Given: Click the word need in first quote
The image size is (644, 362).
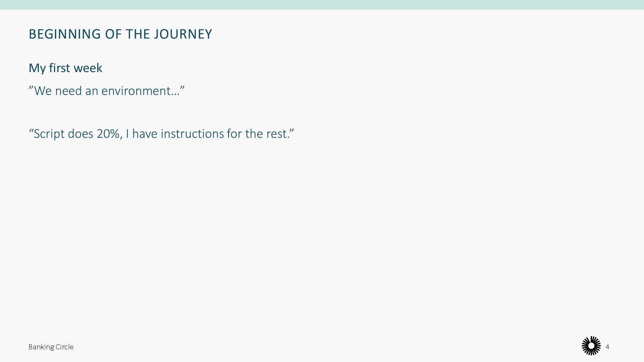Looking at the screenshot, I should 68,91.
